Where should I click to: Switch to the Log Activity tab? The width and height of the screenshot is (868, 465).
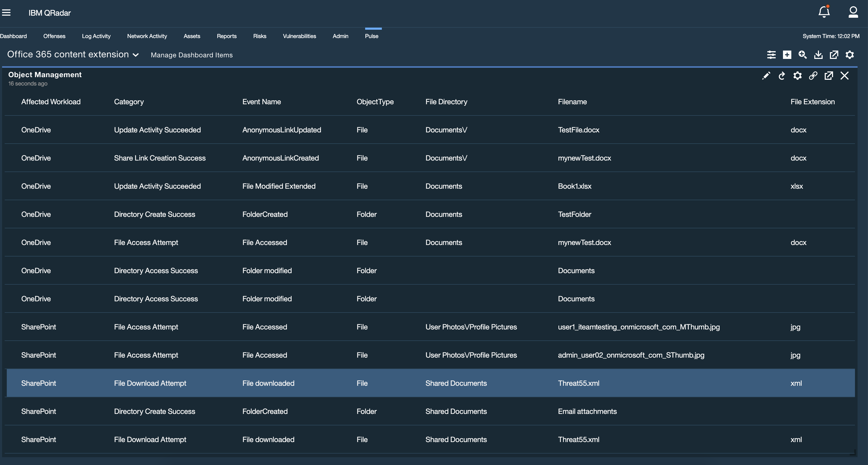pos(96,36)
